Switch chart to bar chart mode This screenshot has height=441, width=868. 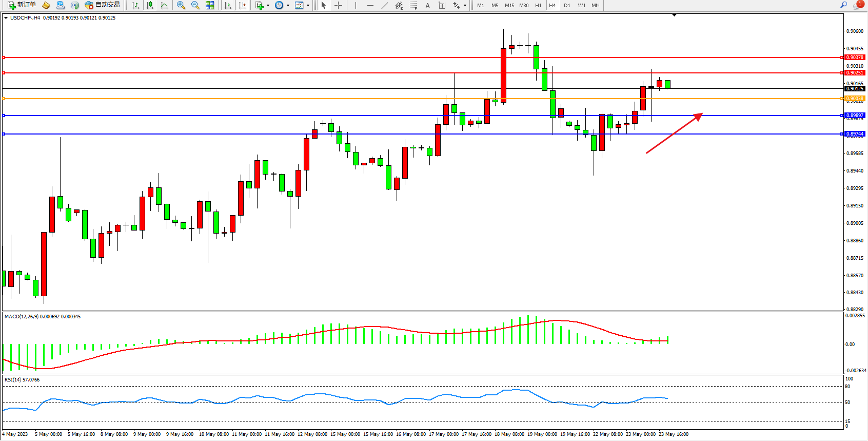[135, 5]
